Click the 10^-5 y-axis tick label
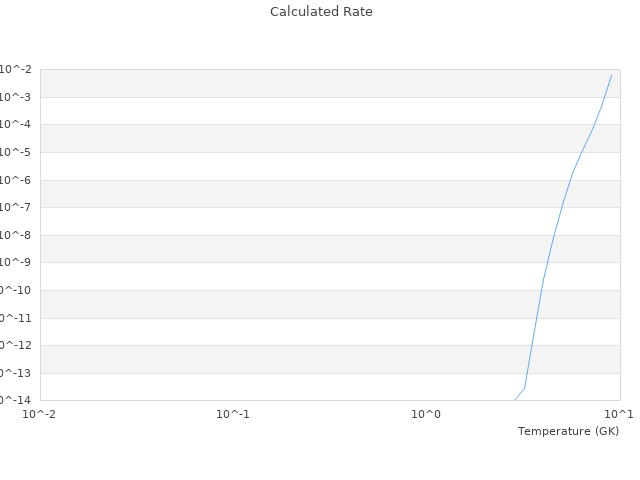Image resolution: width=640 pixels, height=480 pixels. click(x=15, y=152)
